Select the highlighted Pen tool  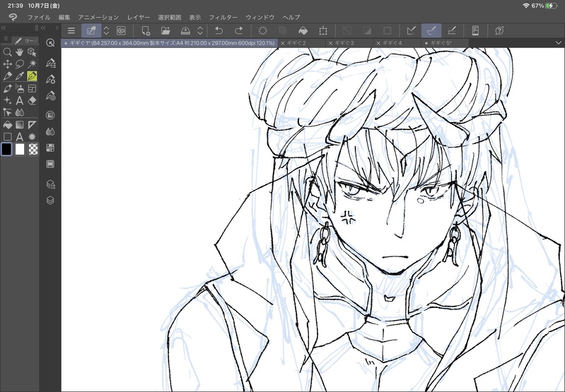click(x=32, y=76)
